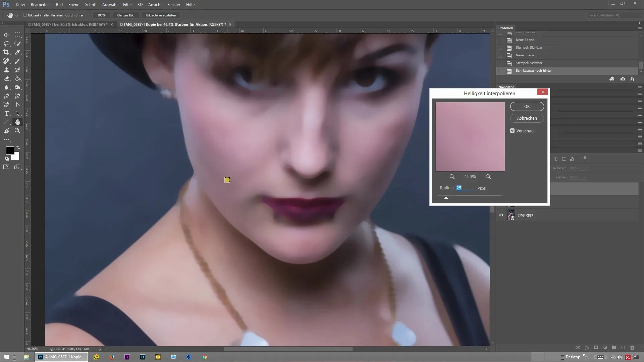Viewport: 644px width, 362px height.
Task: Set history brush source for Schrittweise nach hinten
Action: (500, 71)
